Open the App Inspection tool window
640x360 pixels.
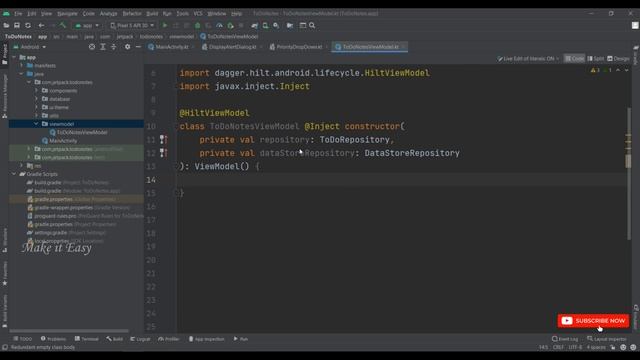tap(206, 339)
